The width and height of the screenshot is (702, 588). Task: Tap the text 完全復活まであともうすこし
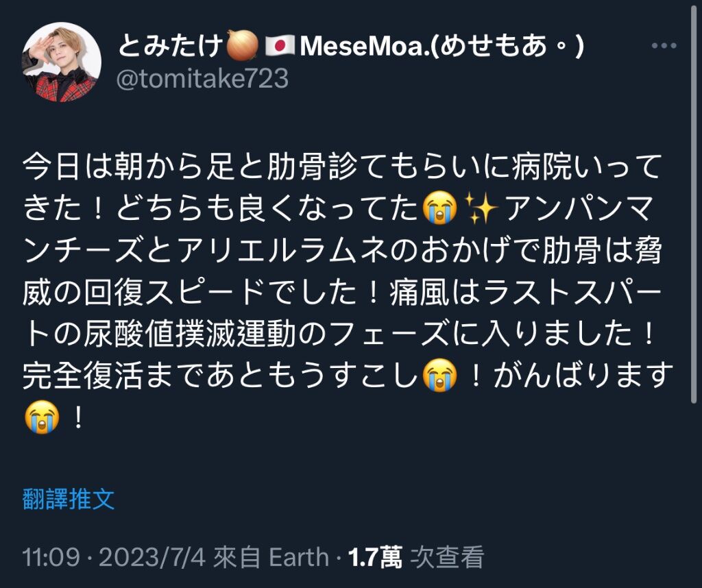point(221,376)
